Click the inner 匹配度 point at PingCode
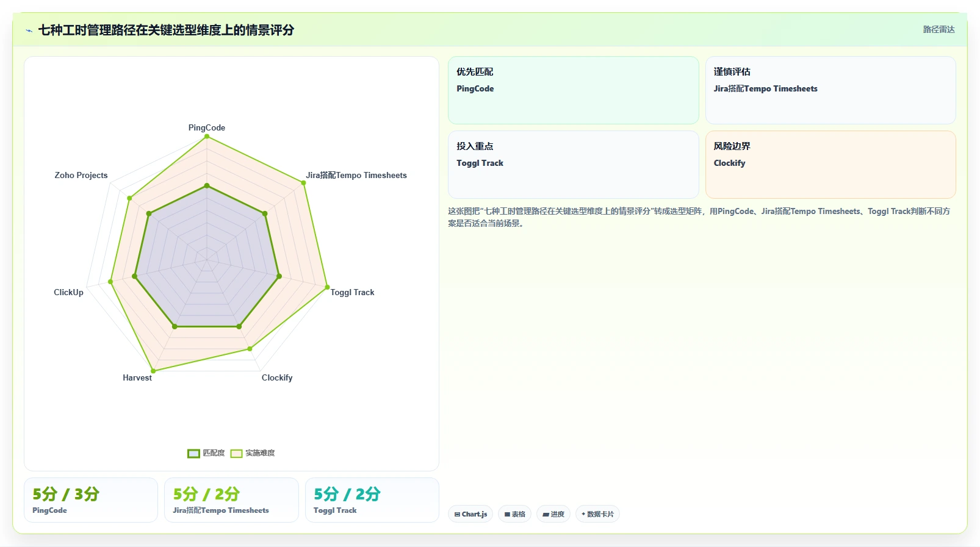The width and height of the screenshot is (980, 547). 207,185
